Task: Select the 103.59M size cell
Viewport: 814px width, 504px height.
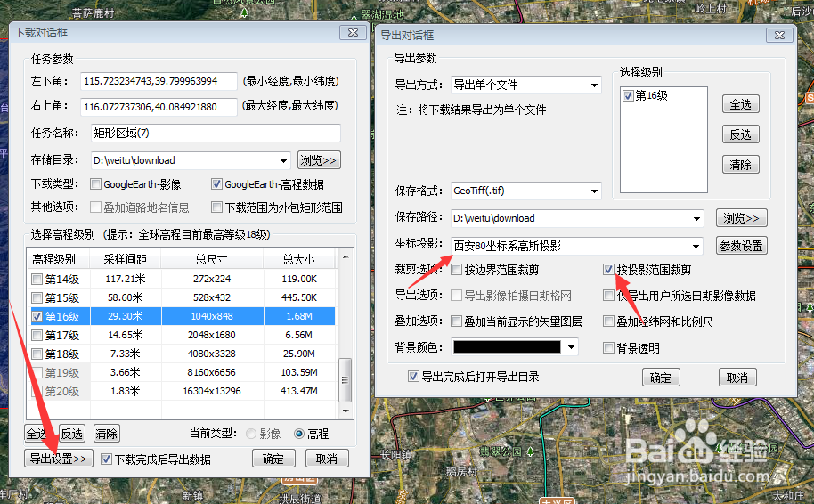Action: 299,373
